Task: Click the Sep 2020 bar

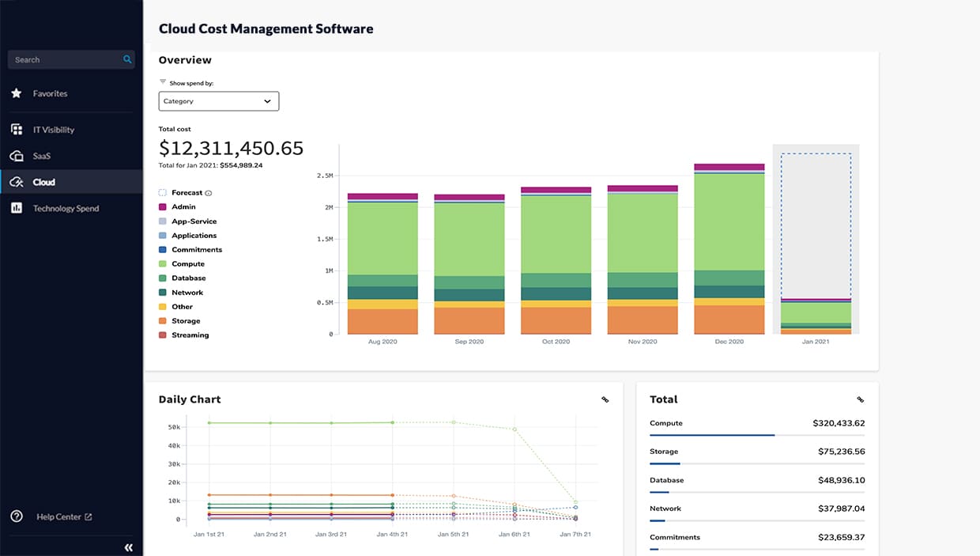Action: tap(469, 264)
